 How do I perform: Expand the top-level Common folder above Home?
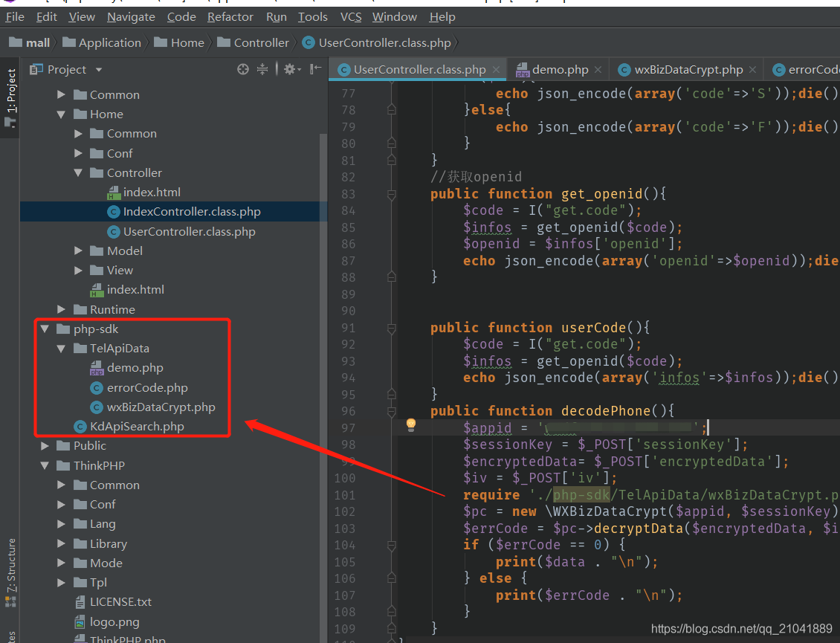(x=61, y=94)
